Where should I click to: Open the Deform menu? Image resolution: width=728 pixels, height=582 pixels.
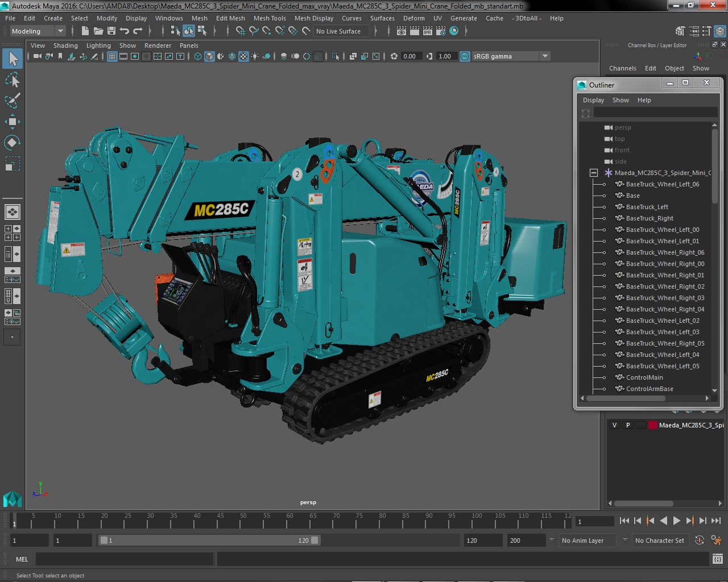tap(414, 18)
